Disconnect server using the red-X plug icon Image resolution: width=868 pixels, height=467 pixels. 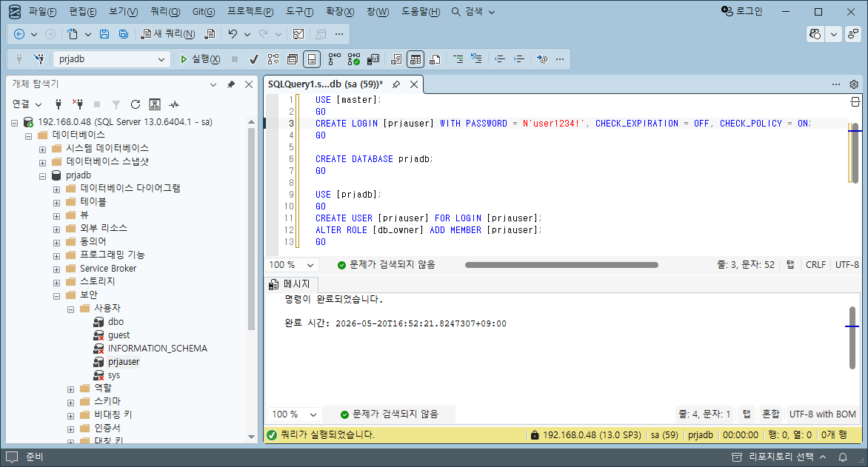pos(78,104)
